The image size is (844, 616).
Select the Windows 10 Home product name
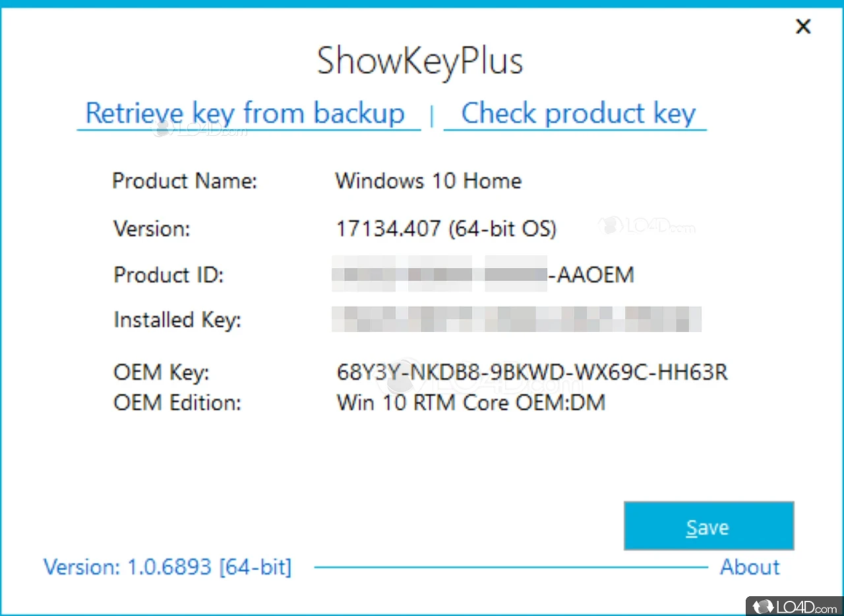428,181
